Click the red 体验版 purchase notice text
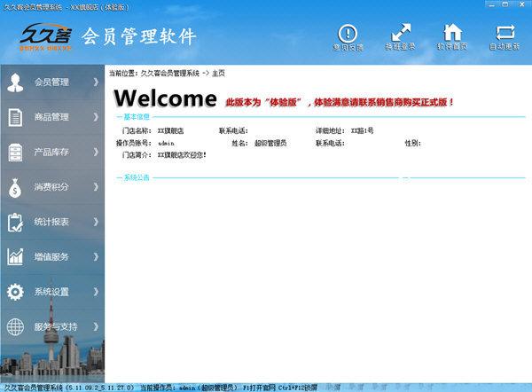The image size is (532, 392). 340,102
